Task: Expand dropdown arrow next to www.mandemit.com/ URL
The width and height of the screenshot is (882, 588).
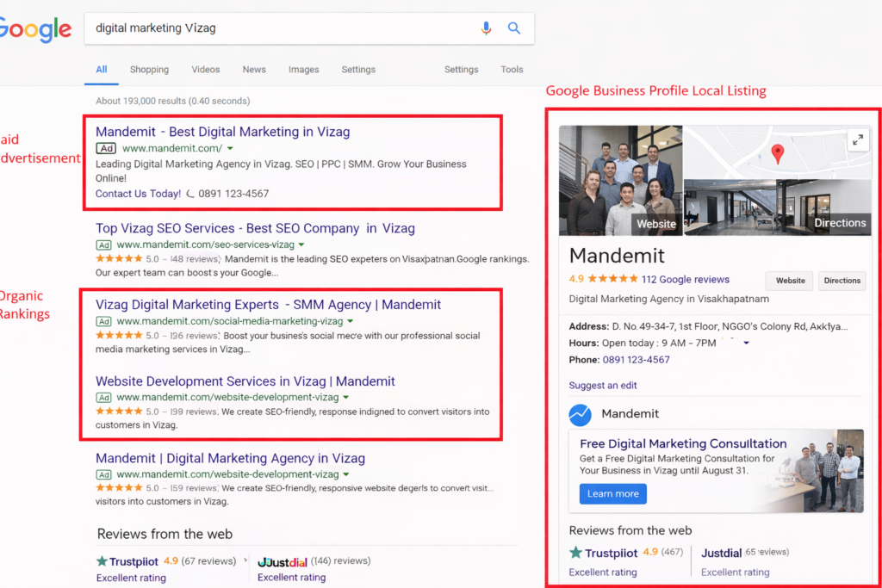Action: (x=230, y=149)
